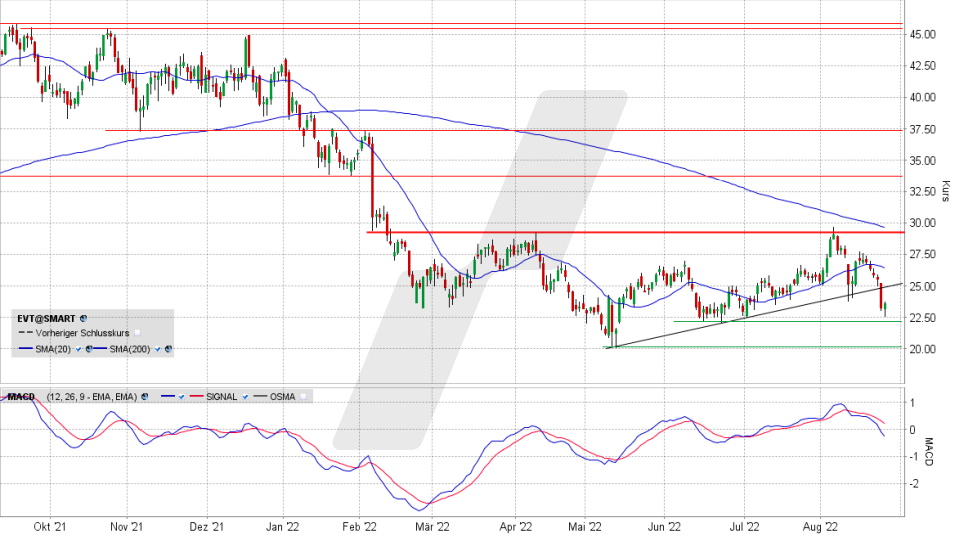This screenshot has width=960, height=540.
Task: Click the Mai '22 date label
Action: pos(585,527)
